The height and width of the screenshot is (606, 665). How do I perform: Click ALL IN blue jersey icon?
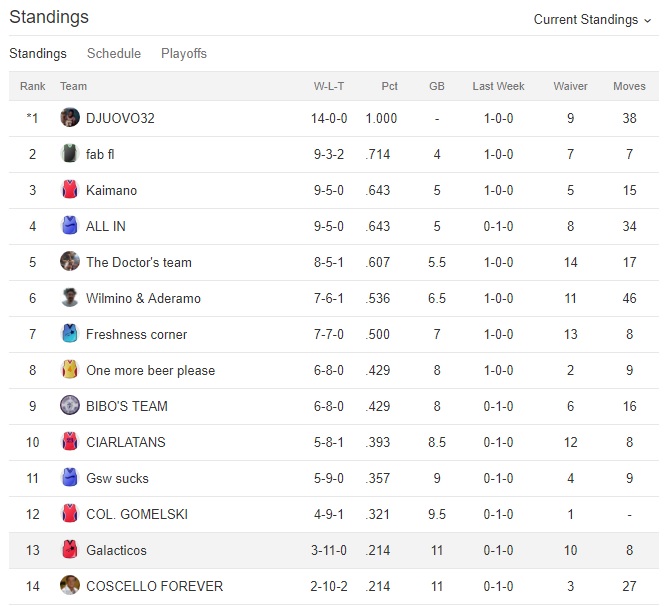click(70, 226)
